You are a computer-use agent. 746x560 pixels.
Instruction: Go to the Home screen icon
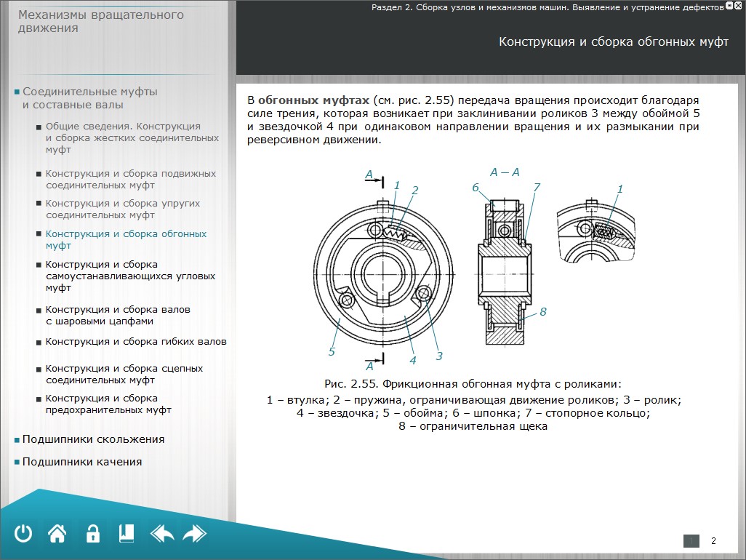(57, 534)
